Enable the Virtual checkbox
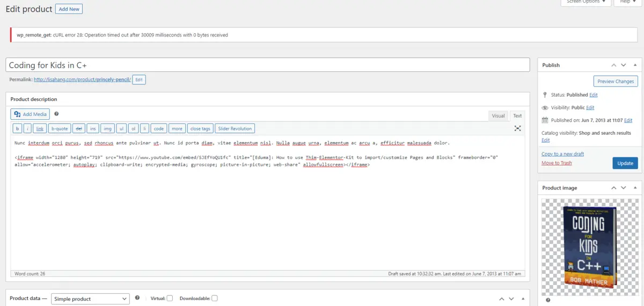Viewport: 644px width, 306px height. [170, 298]
